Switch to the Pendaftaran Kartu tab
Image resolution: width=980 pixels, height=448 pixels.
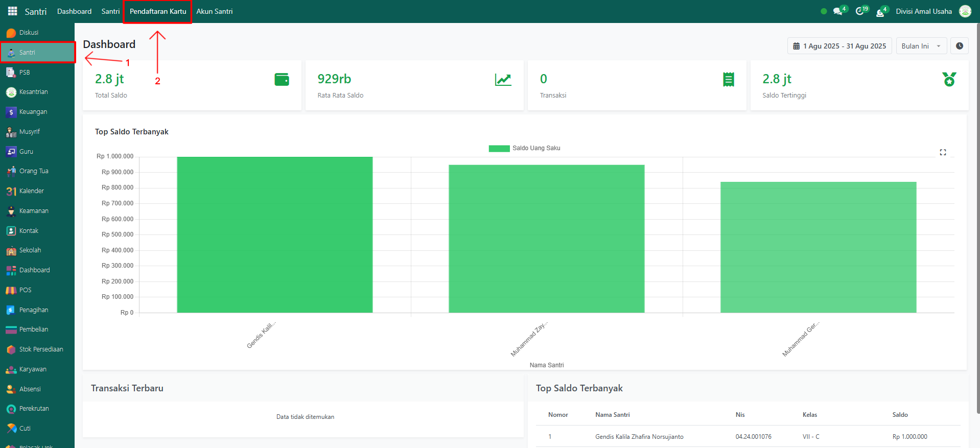coord(157,11)
